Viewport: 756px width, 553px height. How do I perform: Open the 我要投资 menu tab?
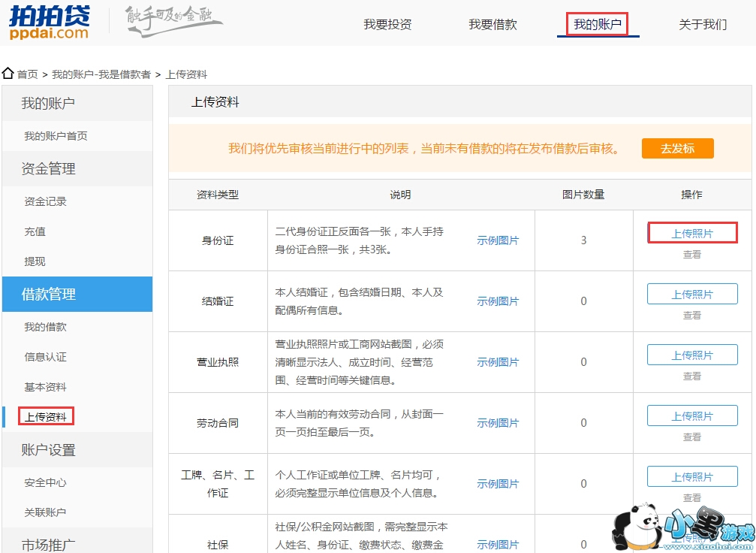pyautogui.click(x=387, y=25)
